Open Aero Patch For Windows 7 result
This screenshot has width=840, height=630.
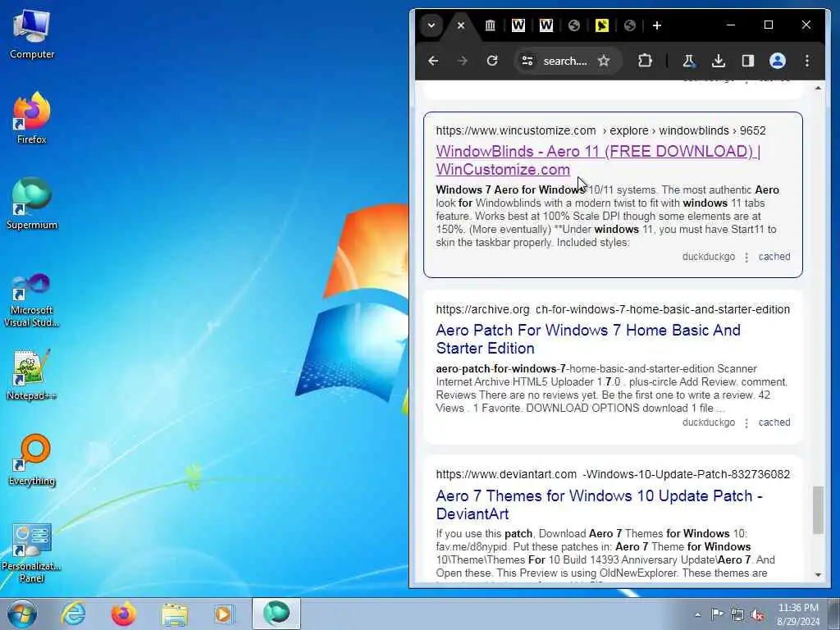[588, 339]
